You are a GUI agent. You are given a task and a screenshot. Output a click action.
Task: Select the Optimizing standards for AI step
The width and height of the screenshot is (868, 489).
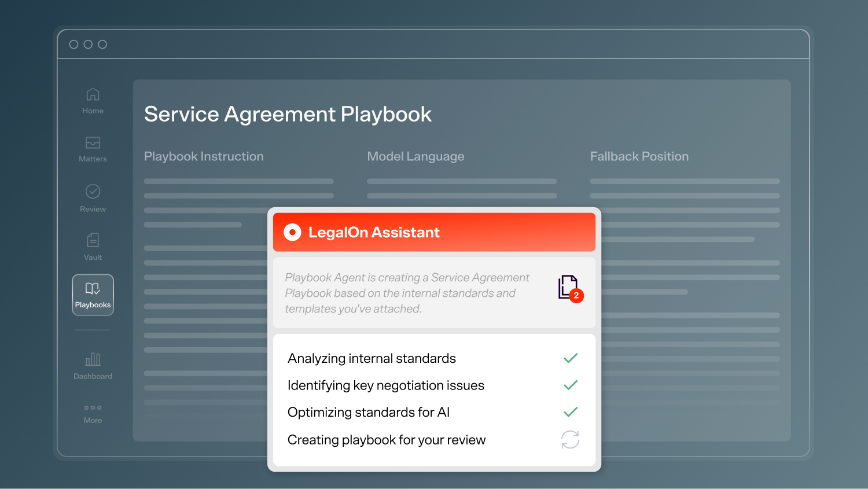tap(369, 412)
